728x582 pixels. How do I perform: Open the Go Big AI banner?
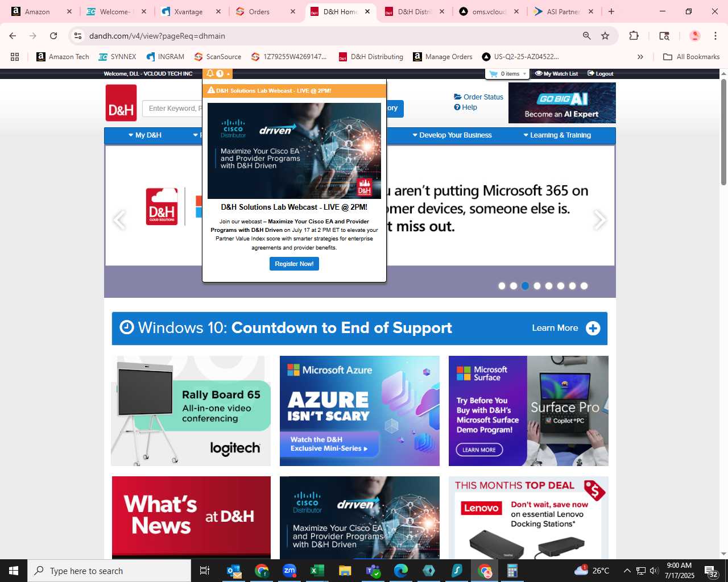pos(562,103)
